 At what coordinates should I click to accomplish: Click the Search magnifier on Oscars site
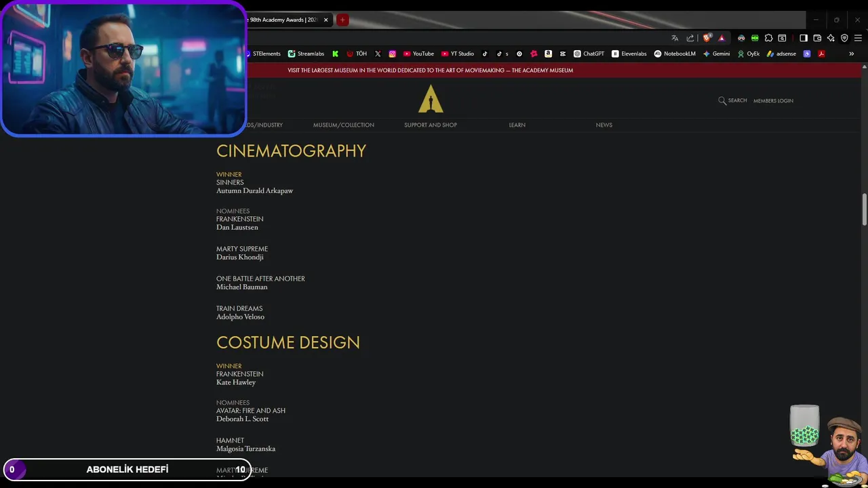pos(722,100)
